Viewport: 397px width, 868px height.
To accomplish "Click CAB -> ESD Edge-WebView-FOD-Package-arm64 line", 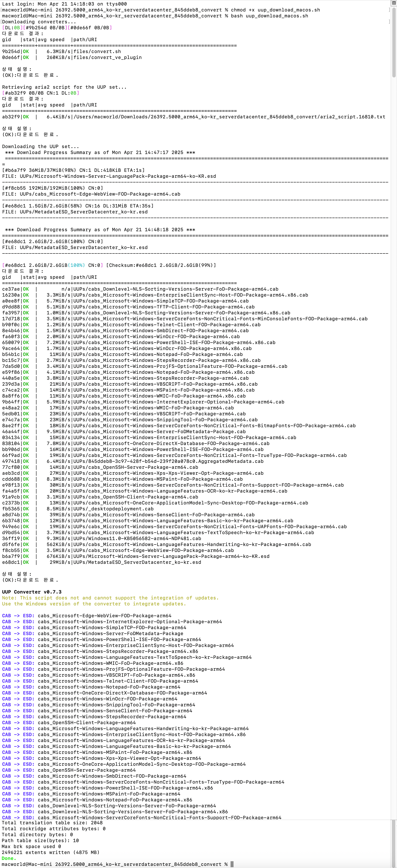I will [x=87, y=616].
